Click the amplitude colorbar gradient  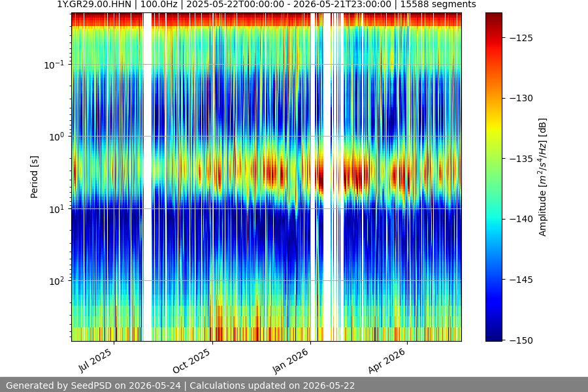(493, 177)
